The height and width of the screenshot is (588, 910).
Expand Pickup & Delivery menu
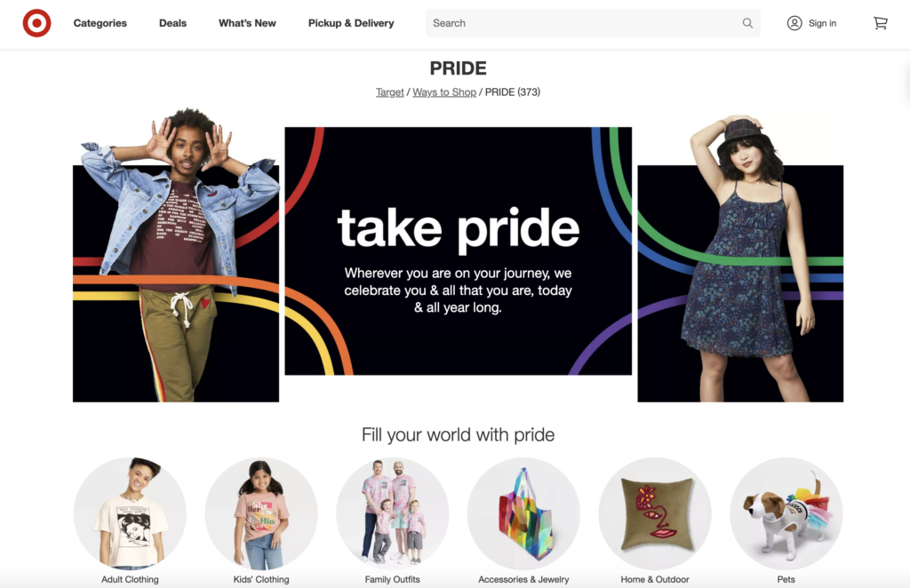[x=351, y=23]
